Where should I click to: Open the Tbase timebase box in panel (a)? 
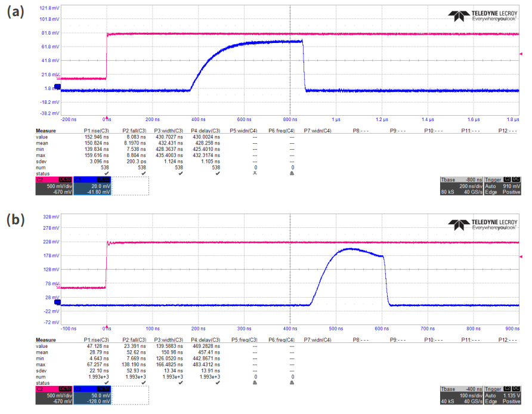(456, 187)
